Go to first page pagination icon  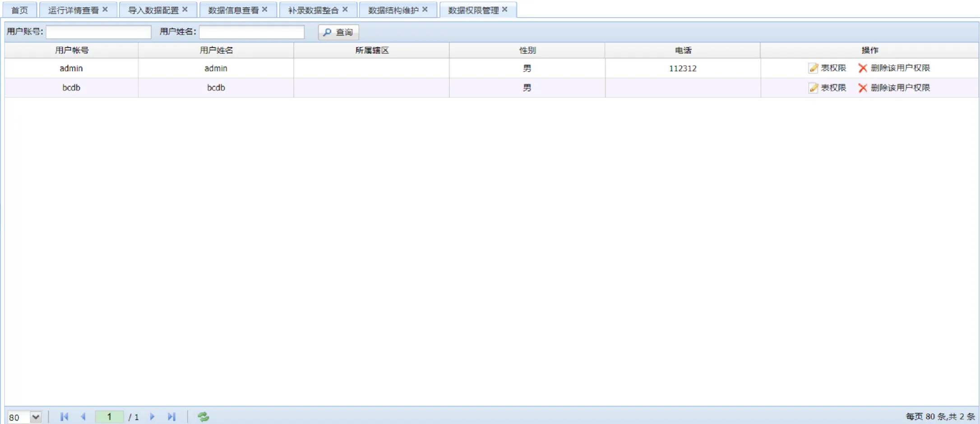pos(64,417)
